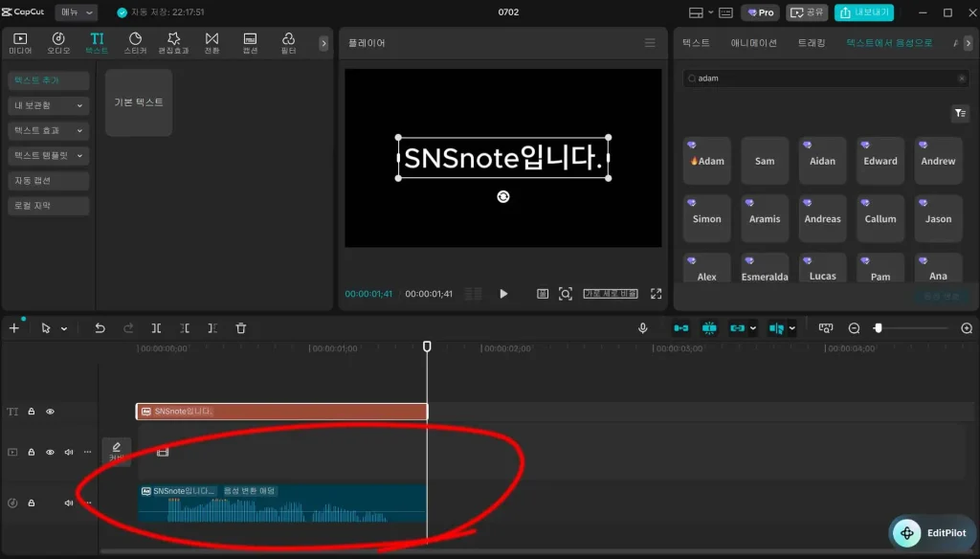The width and height of the screenshot is (980, 559).
Task: Open the player hamburger menu
Action: (x=650, y=43)
